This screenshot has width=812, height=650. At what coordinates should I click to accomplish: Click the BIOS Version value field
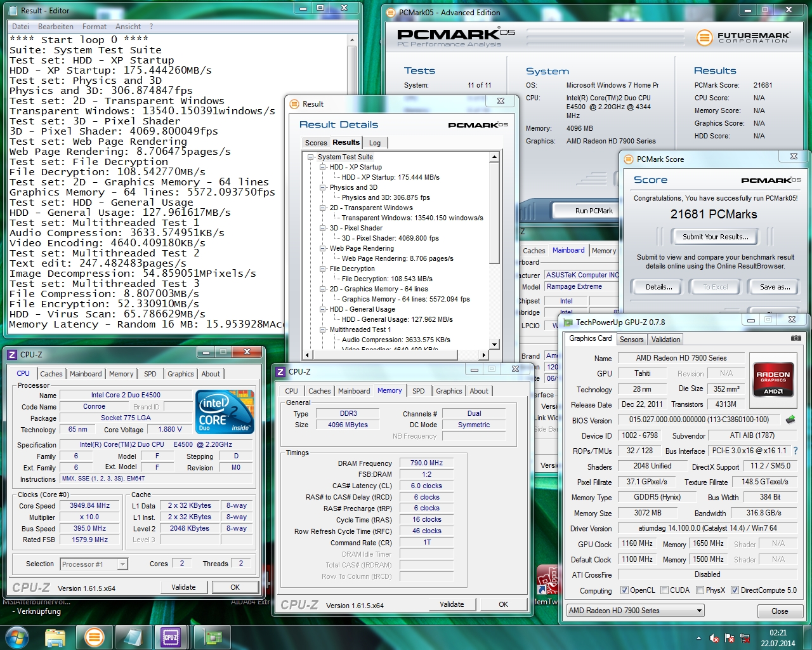click(x=698, y=420)
